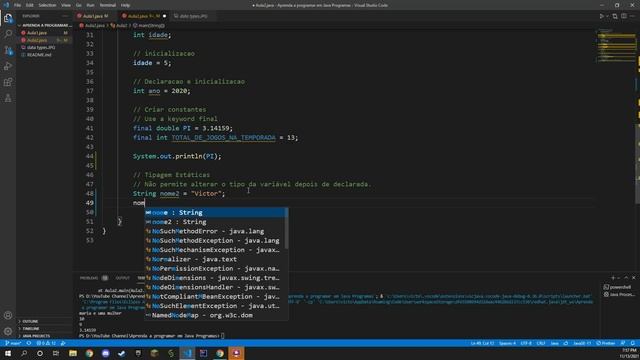Image resolution: width=640 pixels, height=360 pixels.
Task: Choose the NamedNodeMap org.w3c.dom suggestion
Action: tap(216, 315)
